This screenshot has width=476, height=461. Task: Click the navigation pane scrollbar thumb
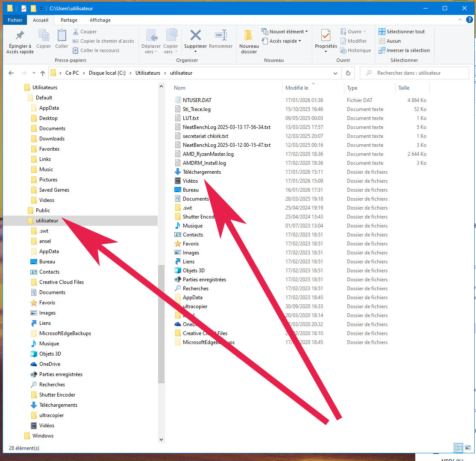[161, 324]
